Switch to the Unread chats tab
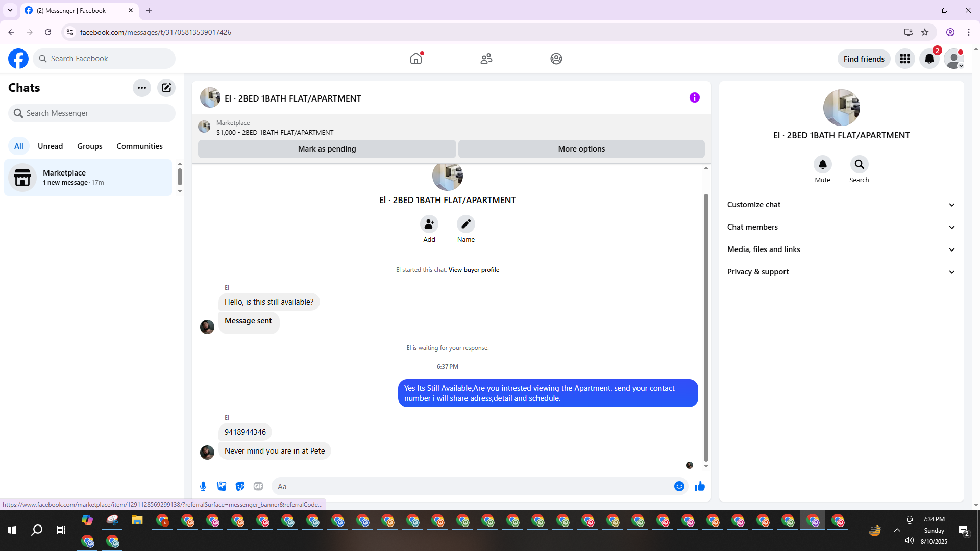 coord(50,146)
